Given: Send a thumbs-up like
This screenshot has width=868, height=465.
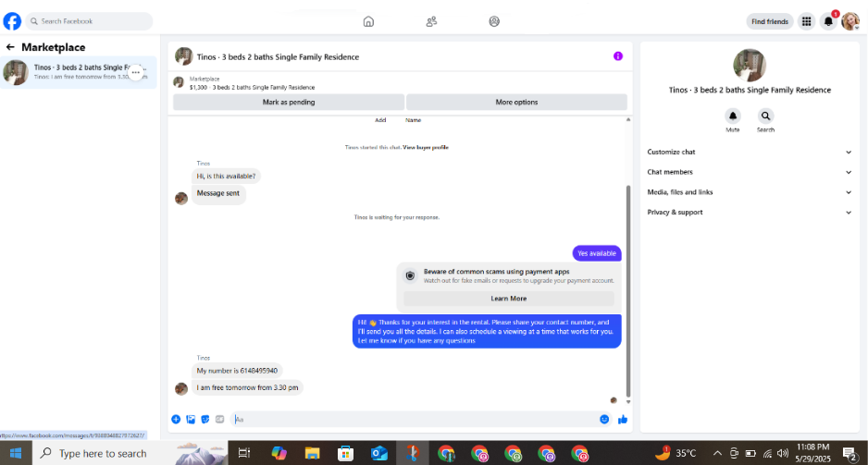Looking at the screenshot, I should point(623,419).
